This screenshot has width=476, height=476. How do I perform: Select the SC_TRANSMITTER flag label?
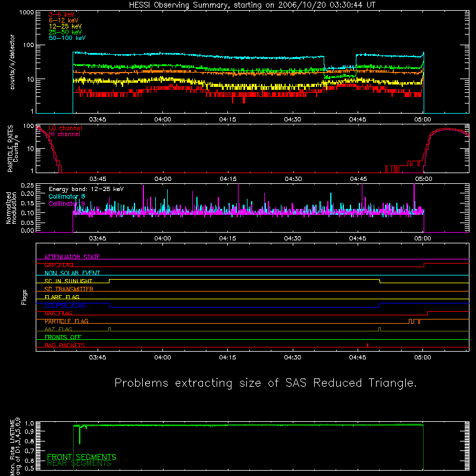point(68,289)
